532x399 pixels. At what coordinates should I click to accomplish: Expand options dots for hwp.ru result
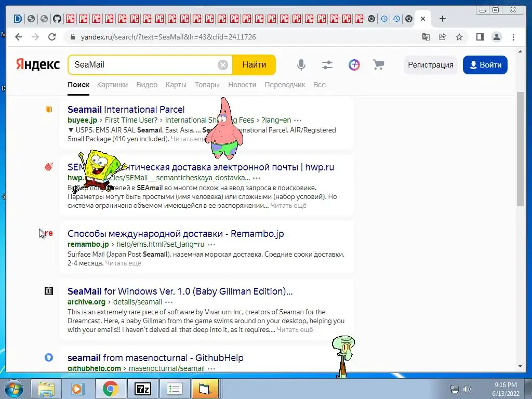pos(257,178)
